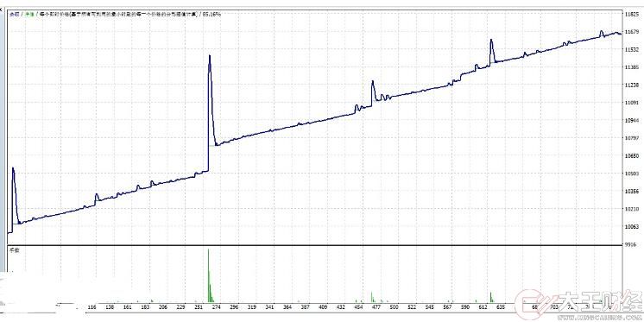
Task: Click the 590 label on the horizontal axis
Action: coord(465,307)
